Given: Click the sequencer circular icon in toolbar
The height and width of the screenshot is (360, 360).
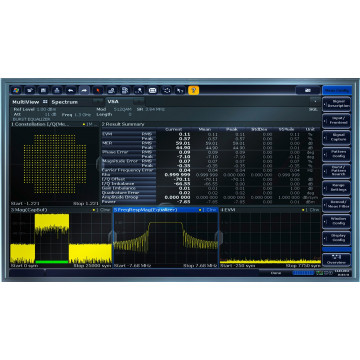Looking at the screenshot, I should click(x=166, y=90).
